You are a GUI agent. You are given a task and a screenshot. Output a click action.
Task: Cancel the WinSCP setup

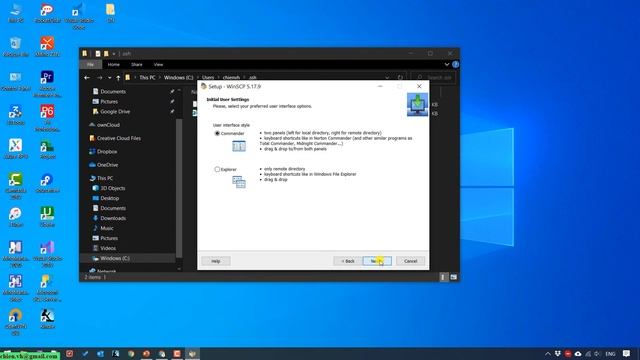coord(411,261)
